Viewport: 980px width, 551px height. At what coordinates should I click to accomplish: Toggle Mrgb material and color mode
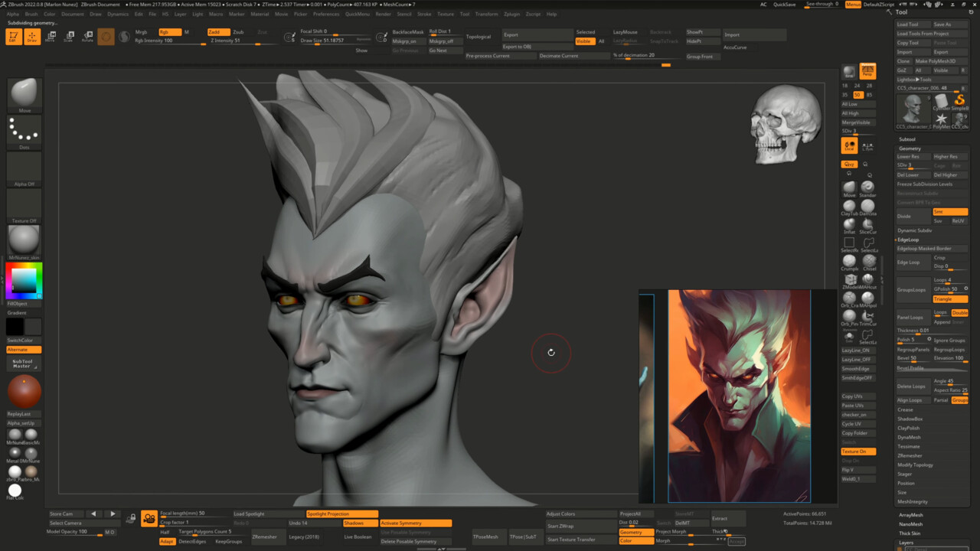click(142, 32)
